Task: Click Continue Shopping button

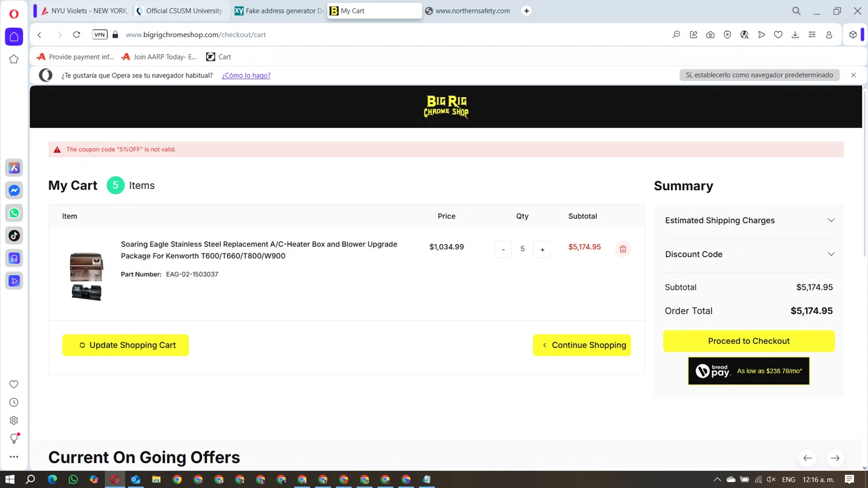Action: [582, 345]
